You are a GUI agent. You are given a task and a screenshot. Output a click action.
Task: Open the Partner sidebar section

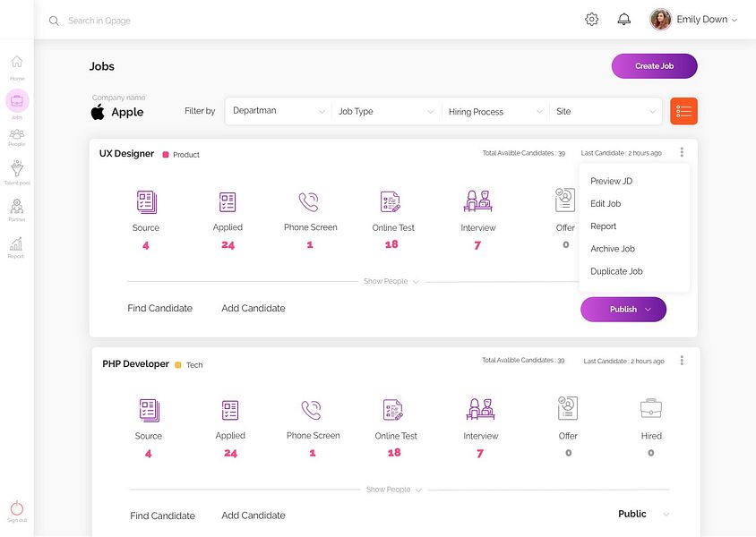click(x=17, y=208)
